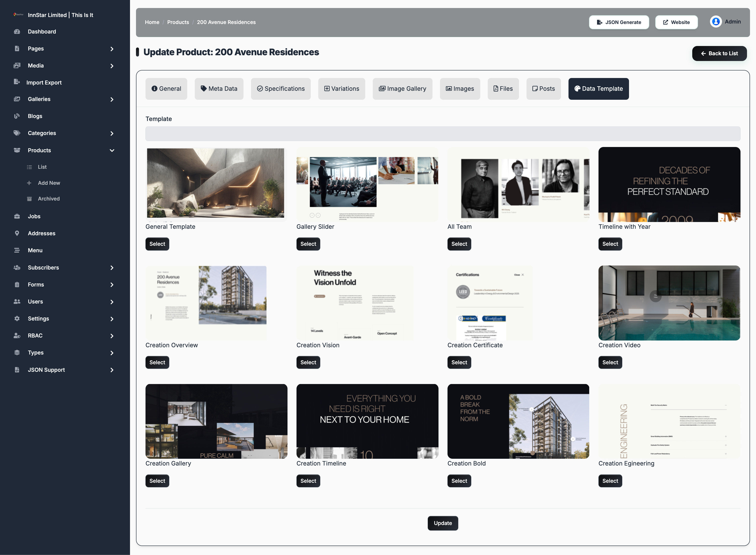Click the Addresses location pin icon
This screenshot has height=555, width=756.
[x=17, y=233]
